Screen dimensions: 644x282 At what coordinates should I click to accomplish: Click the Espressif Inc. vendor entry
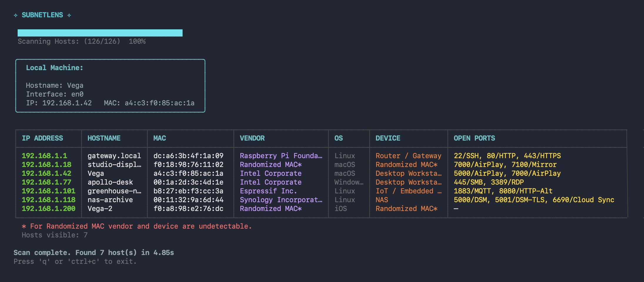coord(268,191)
